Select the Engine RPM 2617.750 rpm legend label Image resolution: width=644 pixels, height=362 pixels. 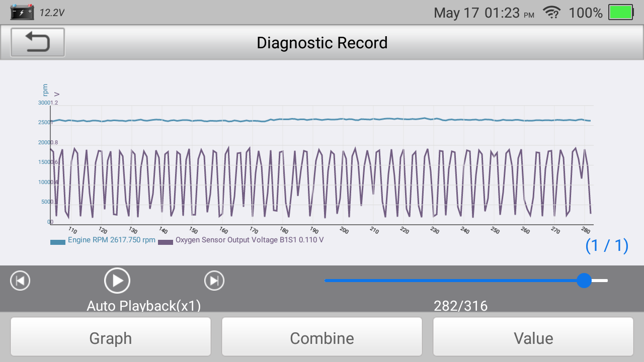click(112, 240)
